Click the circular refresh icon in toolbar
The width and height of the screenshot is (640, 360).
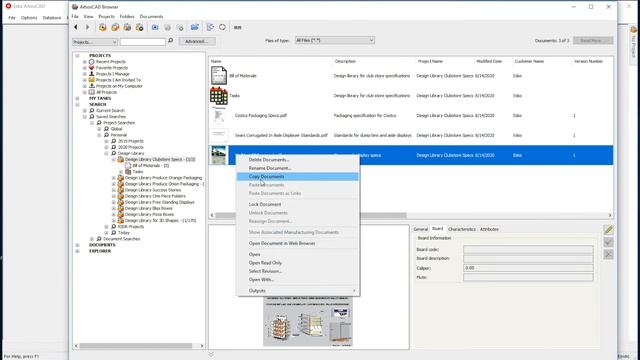point(222,27)
